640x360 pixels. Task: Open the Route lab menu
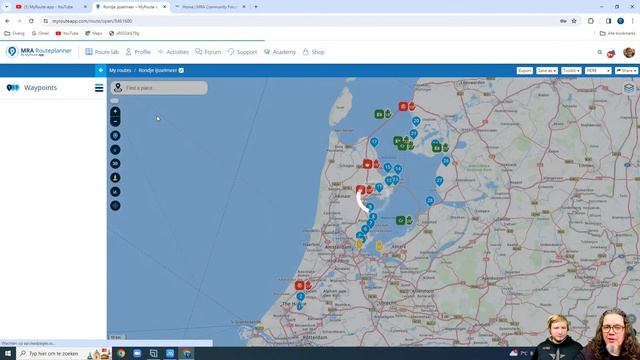(102, 52)
